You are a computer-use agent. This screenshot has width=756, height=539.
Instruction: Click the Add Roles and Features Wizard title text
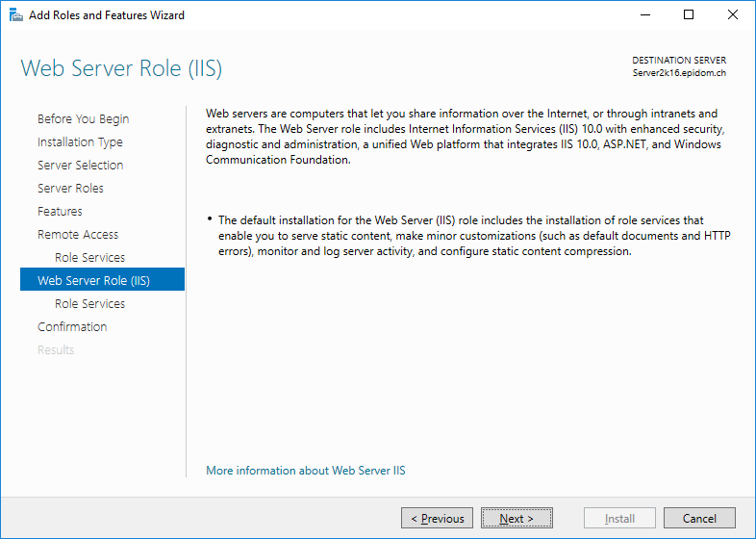click(x=107, y=15)
